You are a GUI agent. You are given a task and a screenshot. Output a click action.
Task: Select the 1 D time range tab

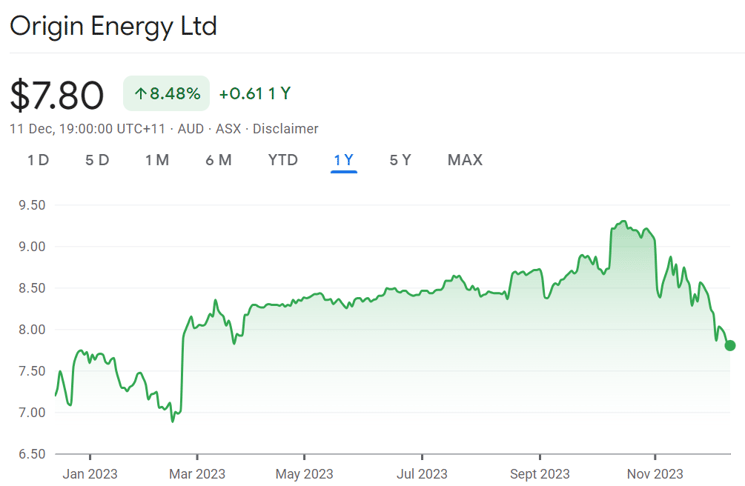pos(38,160)
